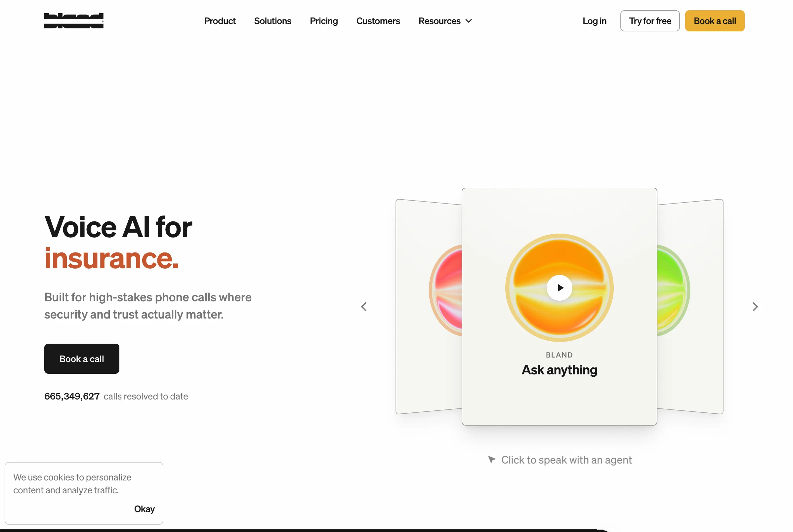The image size is (793, 532).
Task: Play the orange Ask anything agent
Action: click(x=559, y=288)
